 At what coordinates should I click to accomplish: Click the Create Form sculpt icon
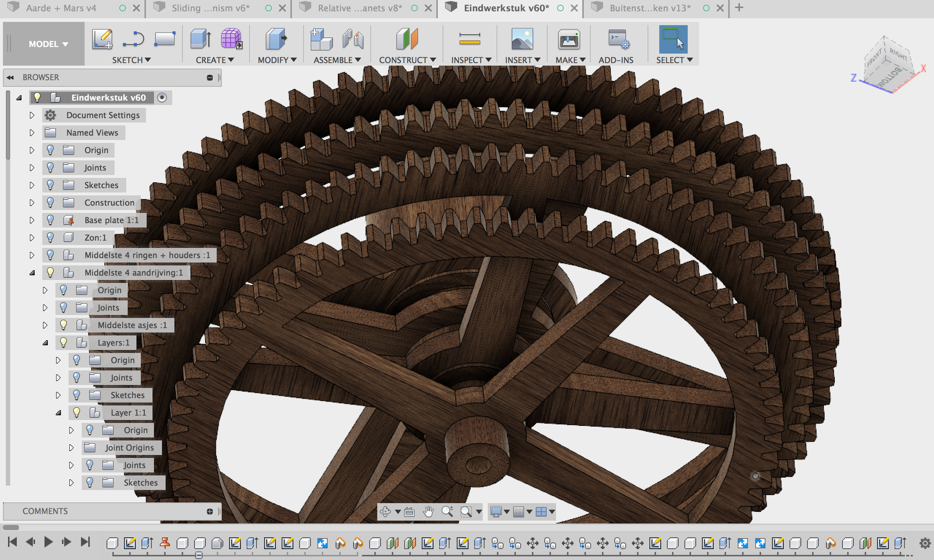click(232, 39)
